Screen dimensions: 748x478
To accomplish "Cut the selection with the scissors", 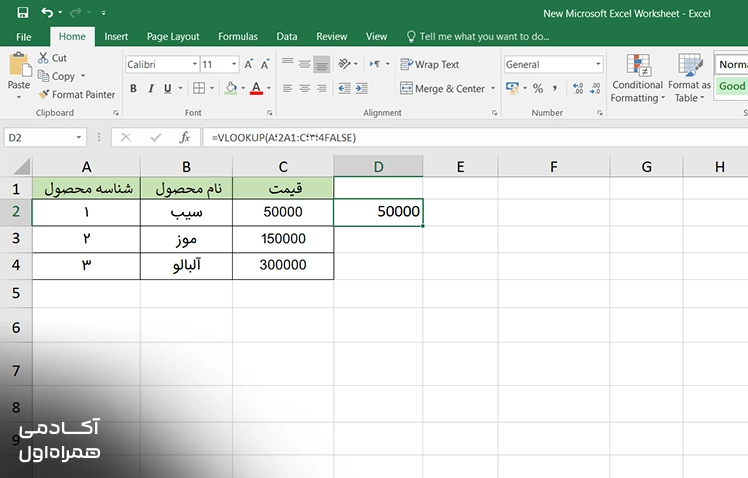I will [x=52, y=58].
